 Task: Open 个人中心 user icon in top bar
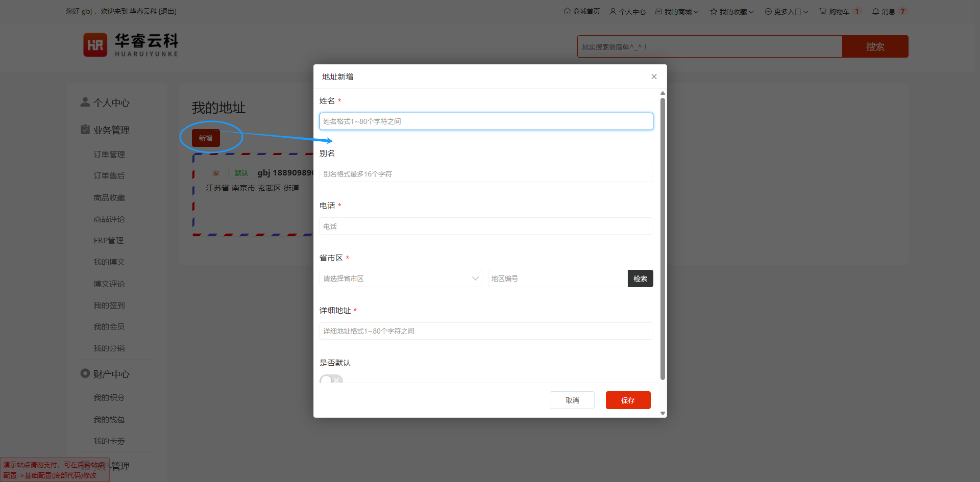[x=612, y=11]
